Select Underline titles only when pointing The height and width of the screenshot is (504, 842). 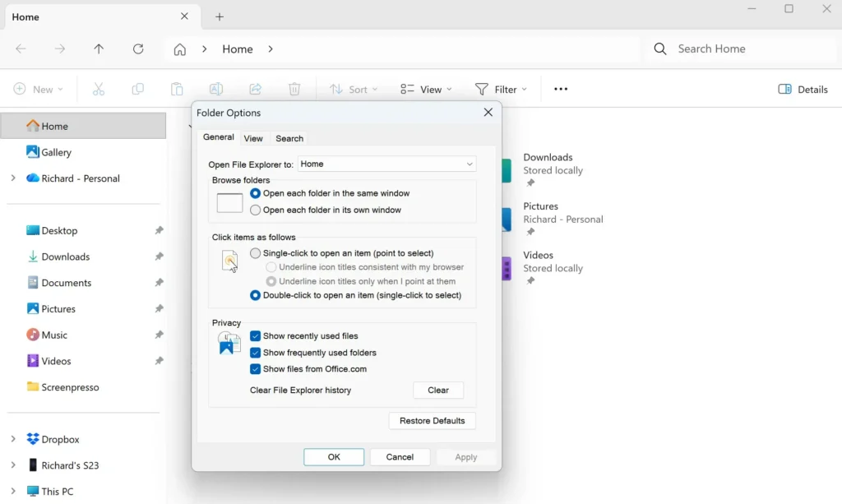pyautogui.click(x=271, y=281)
